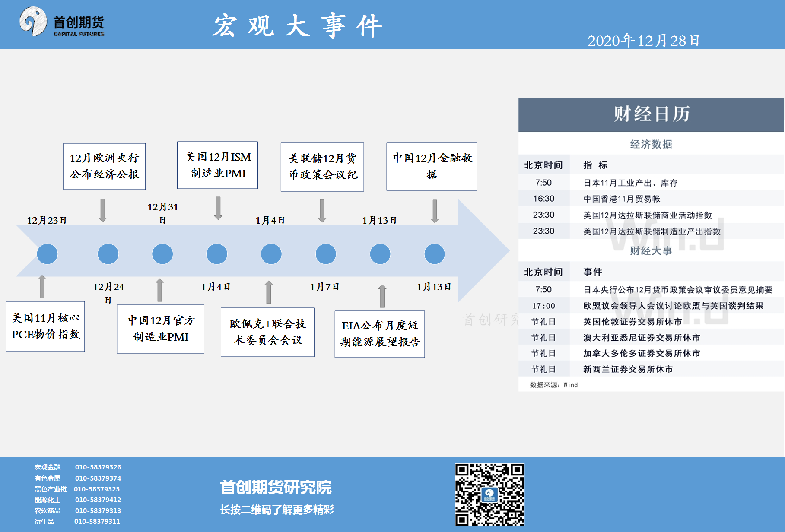
Task: Click the 美联储12月货币政策会议纪 event box
Action: click(x=322, y=167)
